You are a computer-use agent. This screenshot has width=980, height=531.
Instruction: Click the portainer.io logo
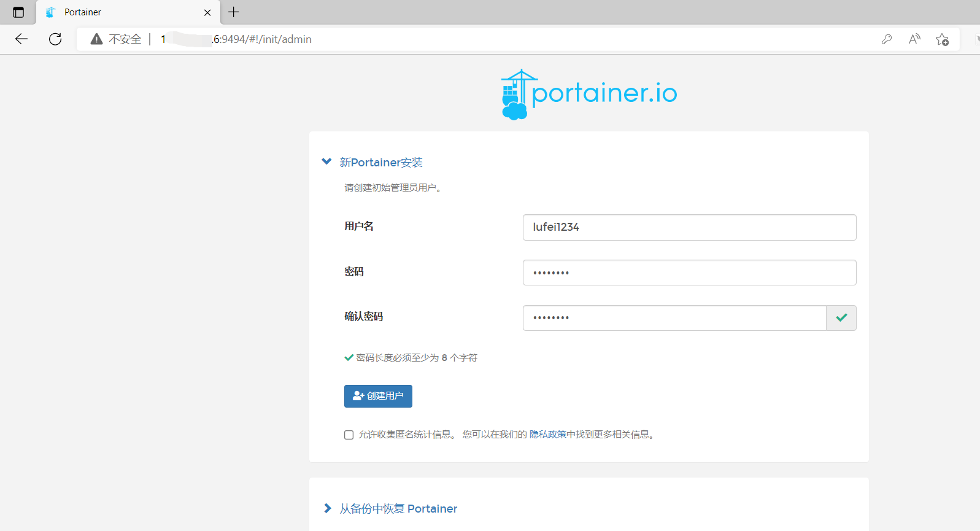589,94
